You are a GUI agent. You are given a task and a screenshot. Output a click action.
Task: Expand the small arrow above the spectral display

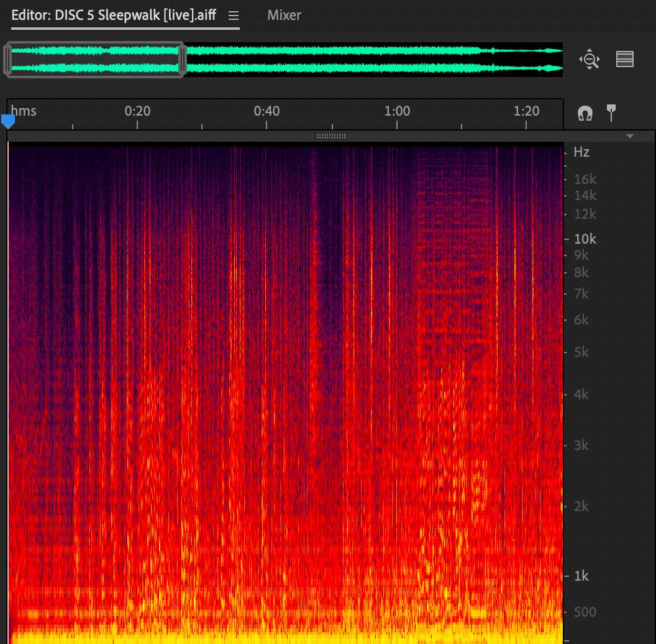630,136
